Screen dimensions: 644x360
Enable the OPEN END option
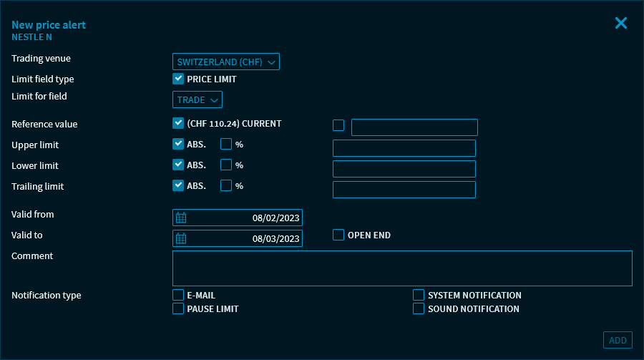338,235
